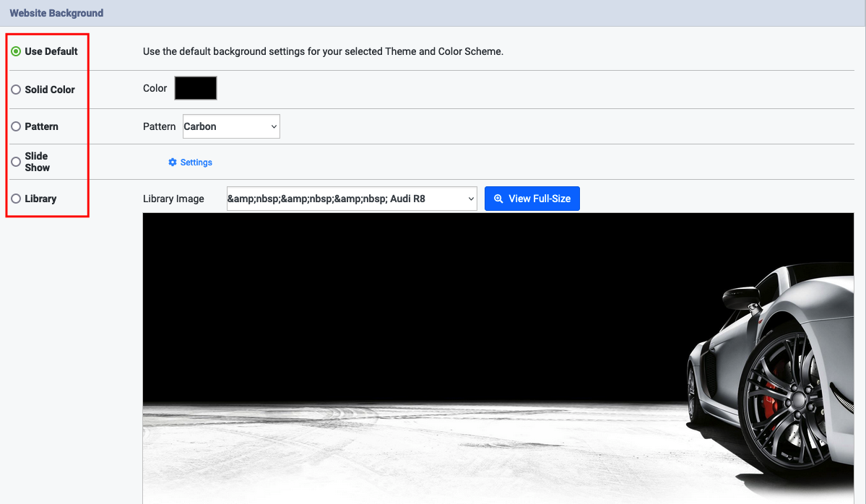Image resolution: width=866 pixels, height=504 pixels.
Task: Click the Library Image dropdown arrow
Action: click(470, 198)
